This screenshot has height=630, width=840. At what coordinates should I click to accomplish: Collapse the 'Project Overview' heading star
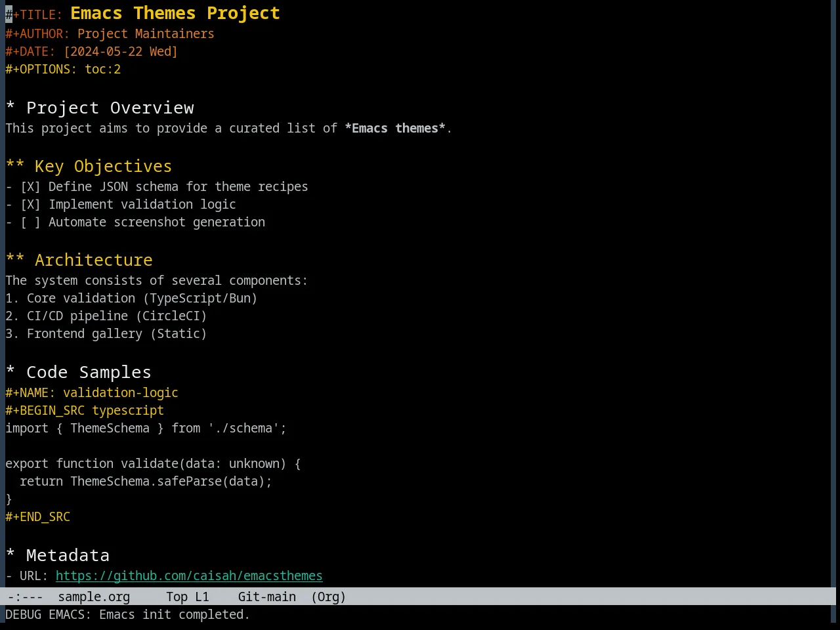(10, 107)
